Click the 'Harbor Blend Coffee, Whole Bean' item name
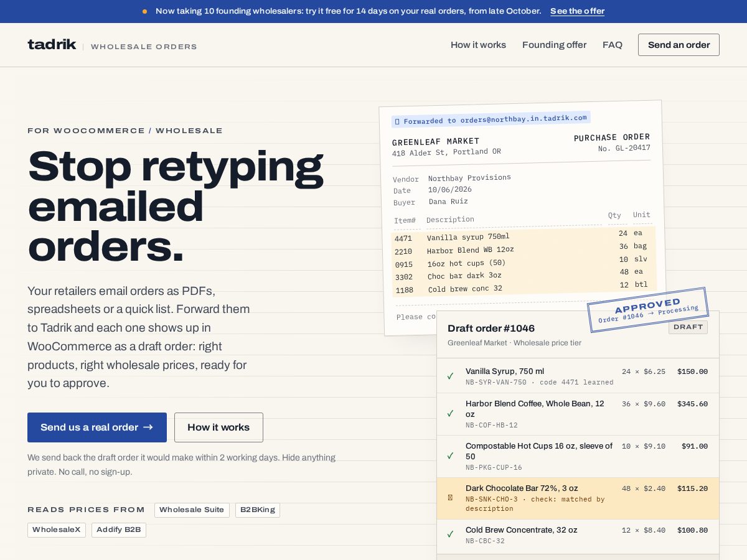Screen dimensions: 747x560 [x=535, y=409]
